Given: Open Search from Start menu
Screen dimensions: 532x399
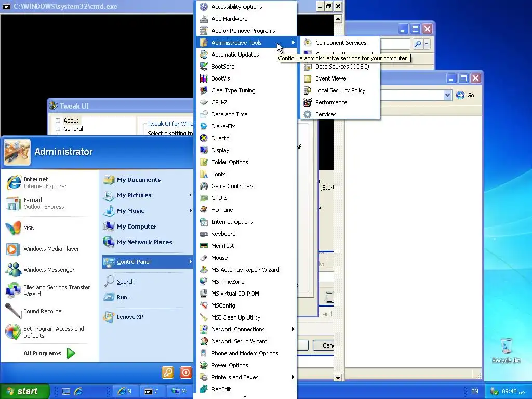Looking at the screenshot, I should coord(147,282).
